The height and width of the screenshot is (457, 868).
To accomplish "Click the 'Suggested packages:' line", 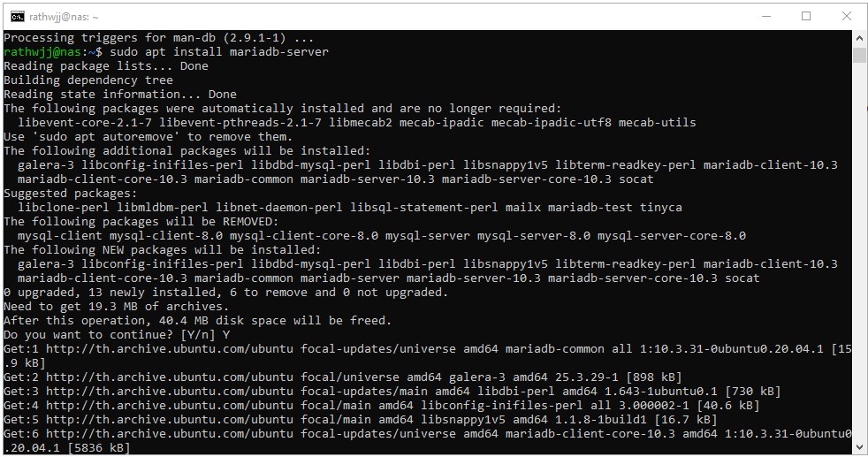I will coord(71,194).
